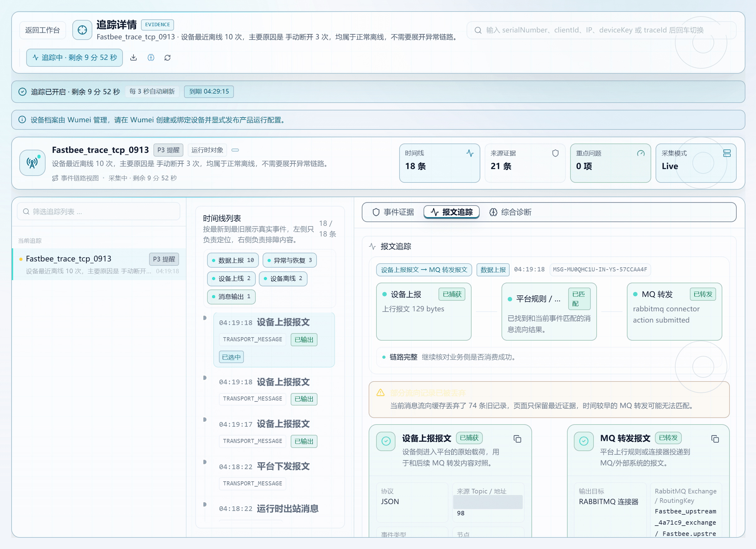Click the serialNumber search input field
756x549 pixels.
(601, 30)
